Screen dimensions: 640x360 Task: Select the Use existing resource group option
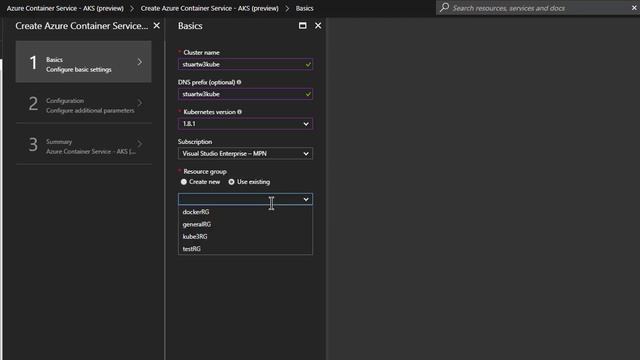coord(231,182)
